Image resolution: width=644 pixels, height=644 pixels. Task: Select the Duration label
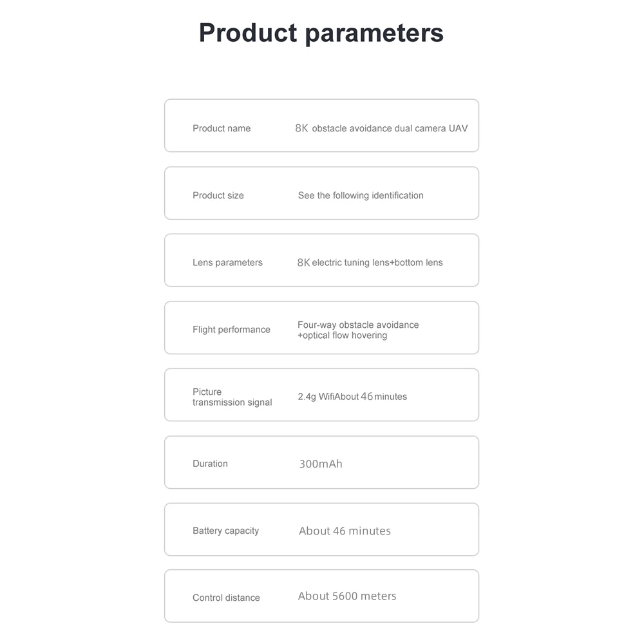[210, 464]
